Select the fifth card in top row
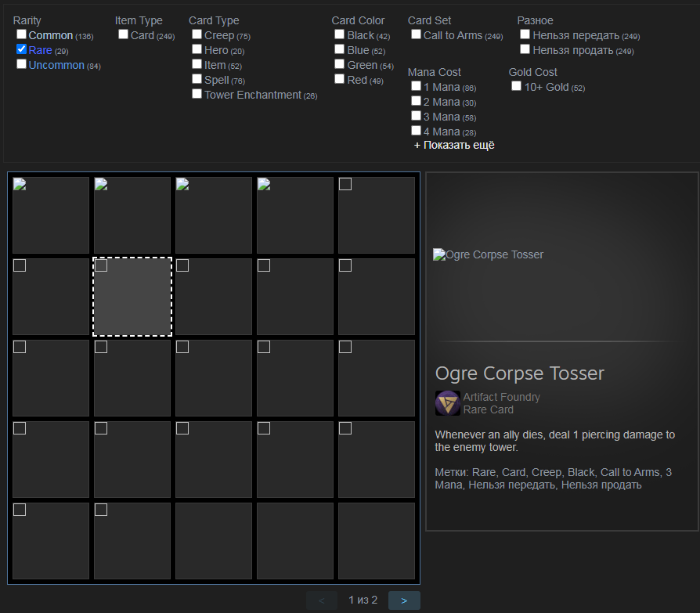Viewport: 700px width, 613px height. pos(377,215)
